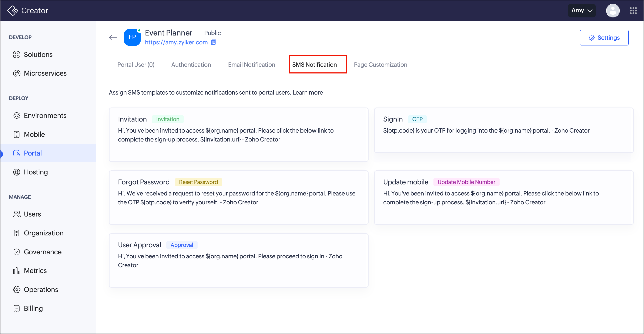This screenshot has height=334, width=644.
Task: Click the back arrow next to Event Planner
Action: click(x=113, y=38)
